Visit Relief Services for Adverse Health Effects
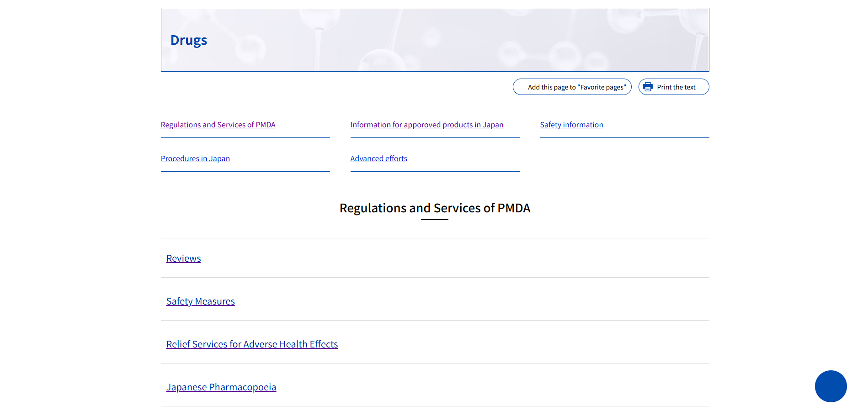The height and width of the screenshot is (416, 868). [252, 344]
